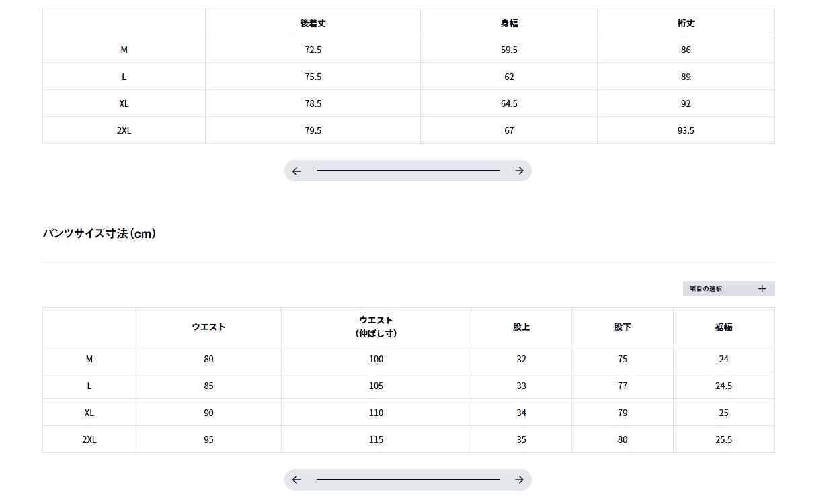The width and height of the screenshot is (831, 504).
Task: Click the plus icon beside 項目の選択
Action: [762, 289]
